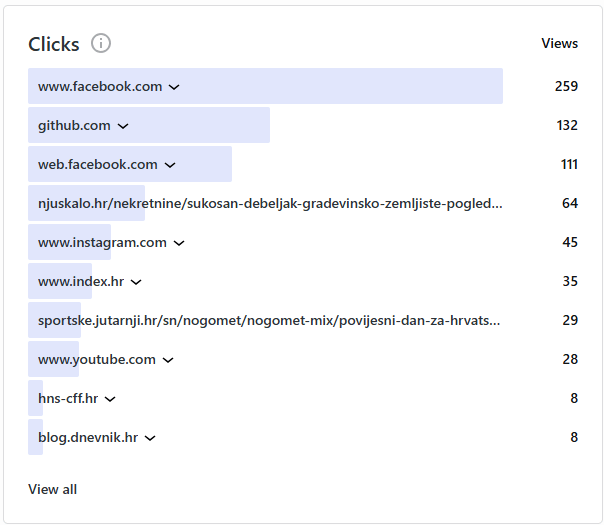This screenshot has height=525, width=604.
Task: Click the 259 views count
Action: 566,87
